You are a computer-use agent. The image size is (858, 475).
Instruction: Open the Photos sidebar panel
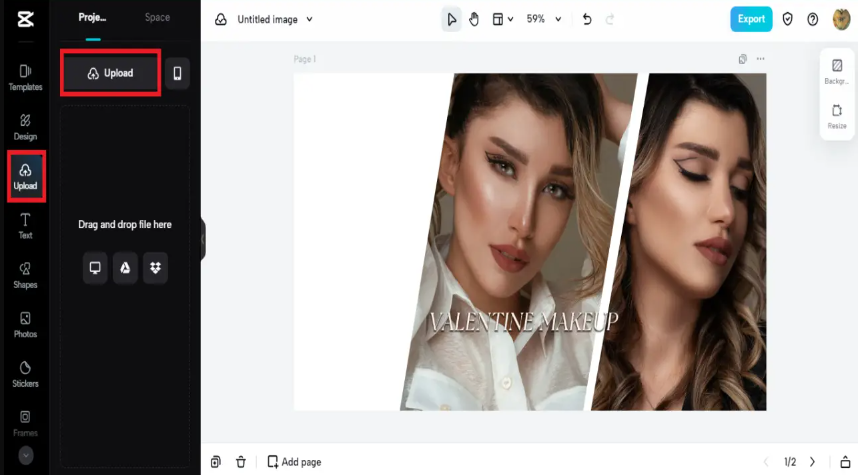coord(25,325)
